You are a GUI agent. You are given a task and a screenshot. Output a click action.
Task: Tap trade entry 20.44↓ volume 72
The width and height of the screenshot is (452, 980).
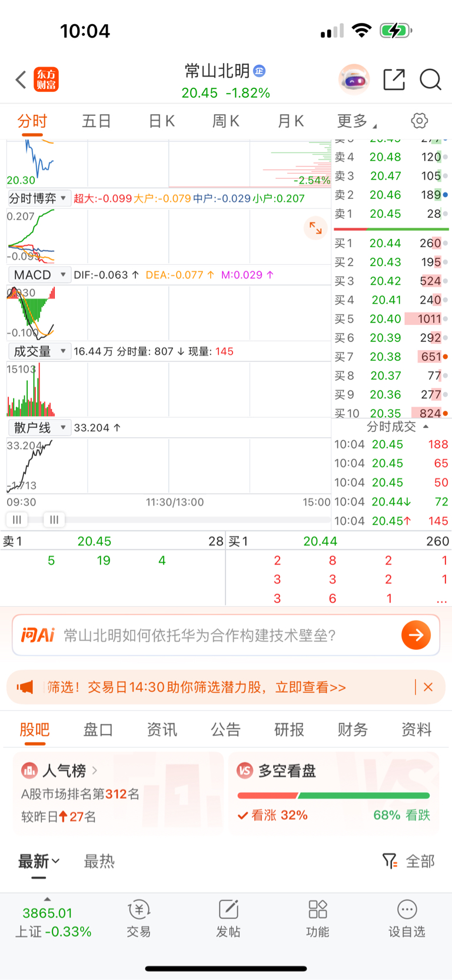(391, 501)
